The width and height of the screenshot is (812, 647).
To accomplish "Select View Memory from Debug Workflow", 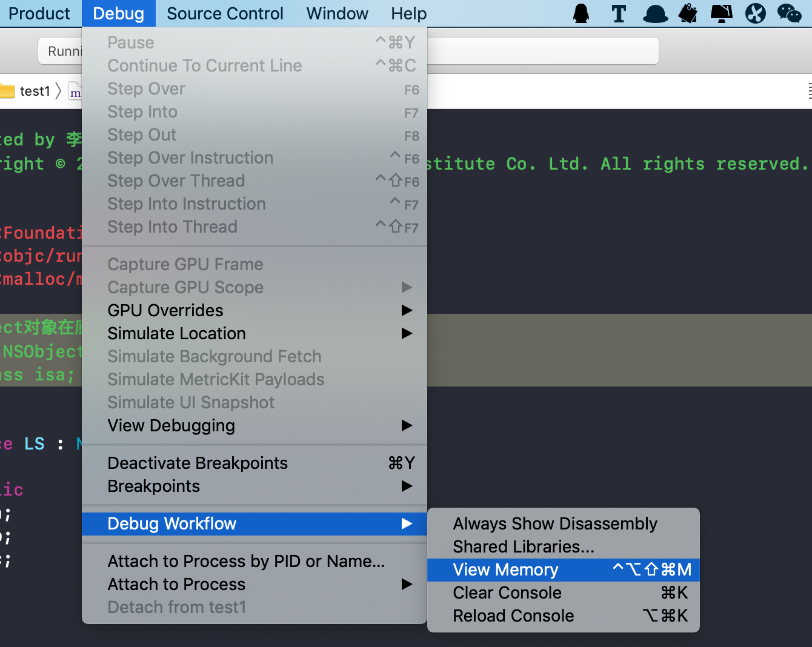I will coord(564,569).
